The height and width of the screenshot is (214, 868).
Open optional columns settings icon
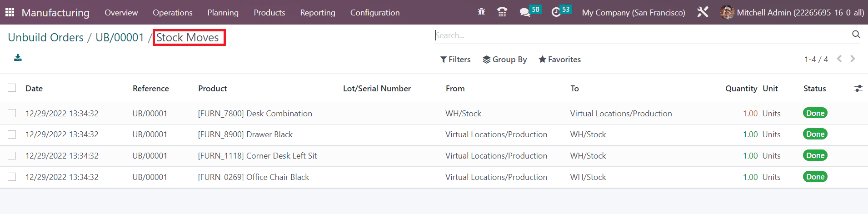(858, 89)
